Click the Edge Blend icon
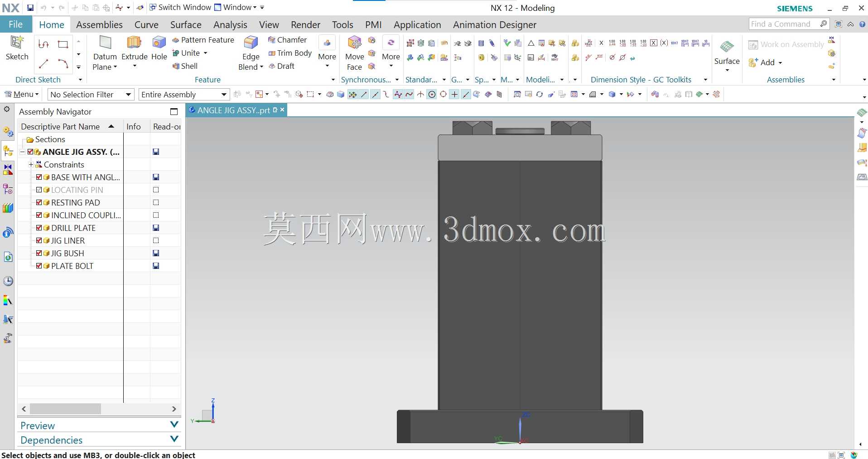The width and height of the screenshot is (868, 459). 251,43
